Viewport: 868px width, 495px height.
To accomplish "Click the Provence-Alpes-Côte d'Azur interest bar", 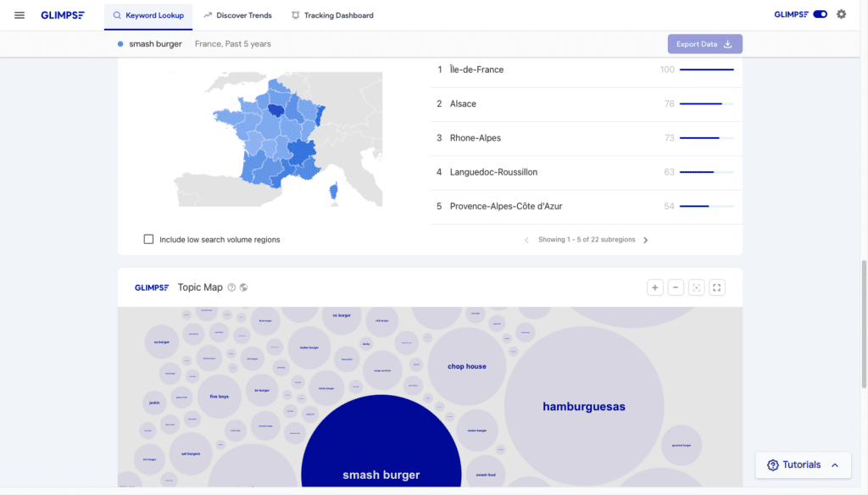I will click(707, 206).
